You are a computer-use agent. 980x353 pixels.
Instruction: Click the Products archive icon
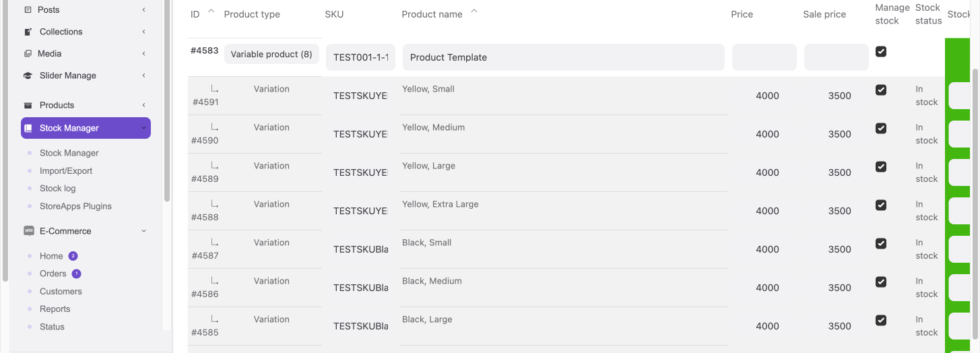pyautogui.click(x=28, y=105)
